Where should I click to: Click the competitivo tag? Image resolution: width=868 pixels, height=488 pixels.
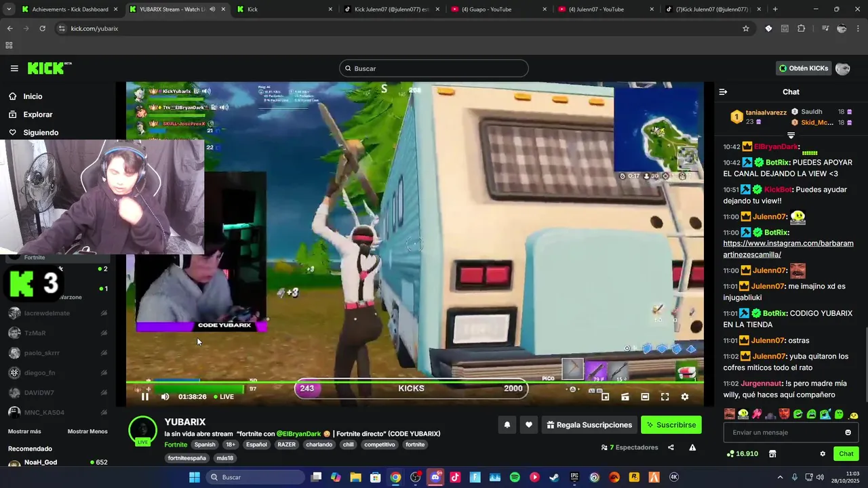[x=379, y=445]
